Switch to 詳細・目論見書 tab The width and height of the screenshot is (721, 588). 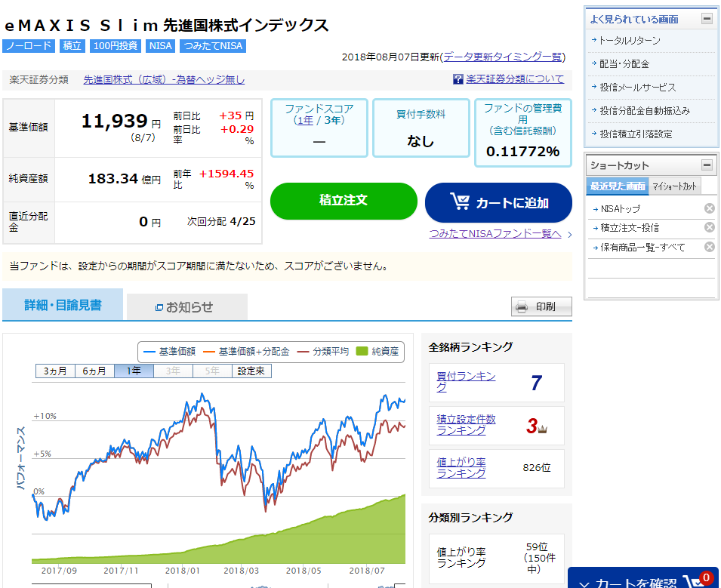click(x=63, y=304)
